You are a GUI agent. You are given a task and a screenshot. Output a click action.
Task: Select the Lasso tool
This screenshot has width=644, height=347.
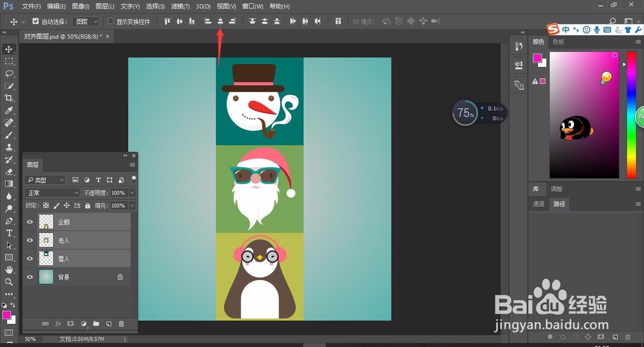[8, 74]
